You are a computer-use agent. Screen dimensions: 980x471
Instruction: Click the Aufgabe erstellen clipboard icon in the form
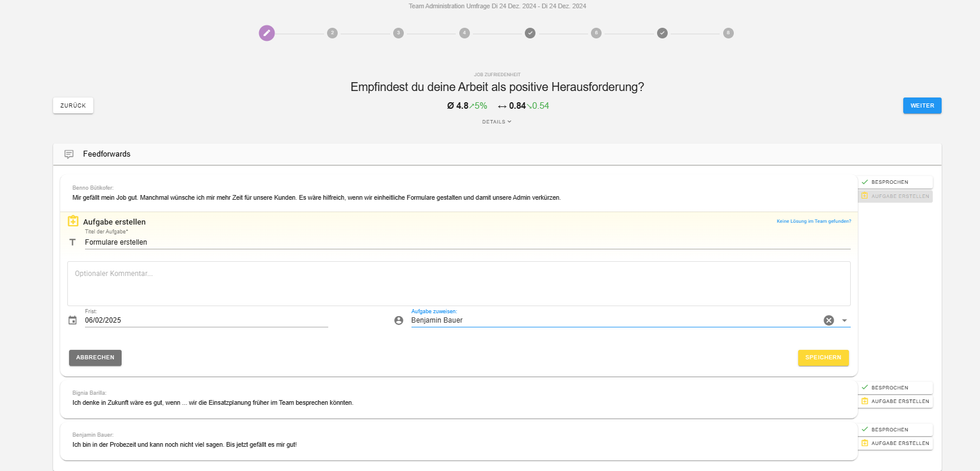73,222
